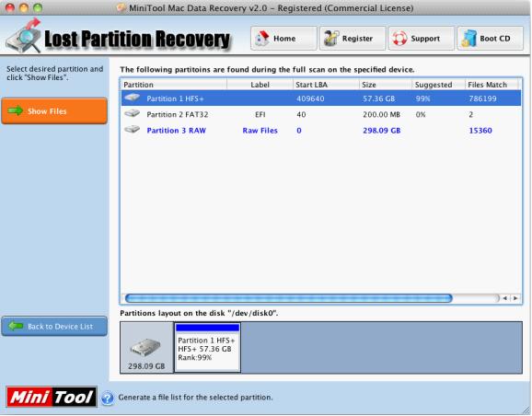Click the green arrow on Show Files
The width and height of the screenshot is (532, 416).
(16, 110)
